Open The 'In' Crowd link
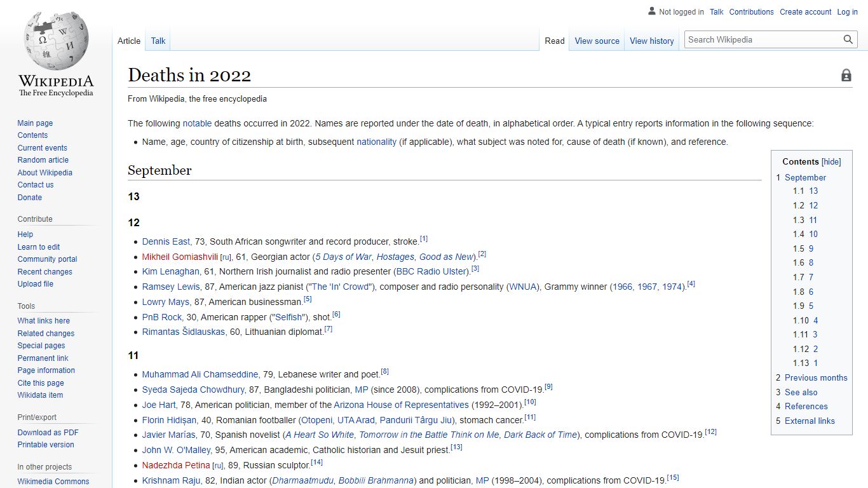This screenshot has height=488, width=868. (x=340, y=287)
